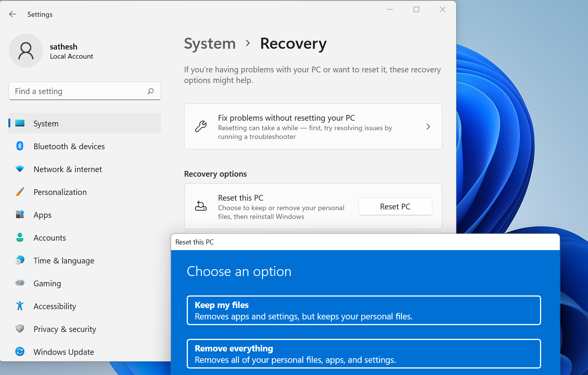Click the Reset this PC dialog title
This screenshot has height=375, width=588.
[x=194, y=242]
